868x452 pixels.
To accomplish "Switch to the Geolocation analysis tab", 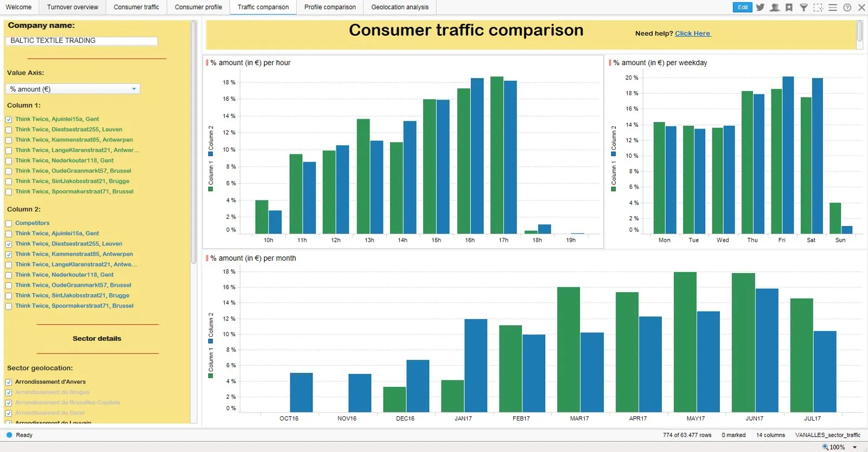I will [400, 7].
